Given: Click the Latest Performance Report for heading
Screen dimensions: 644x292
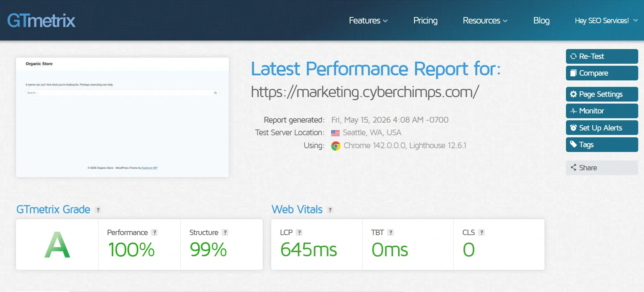Looking at the screenshot, I should pyautogui.click(x=376, y=69).
